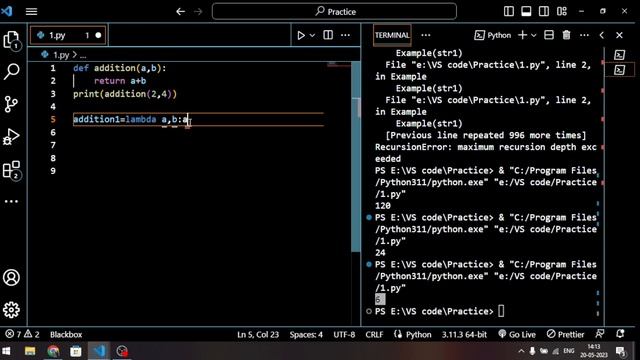Select the second terminal instance in list
The image size is (640, 360).
coord(620,70)
